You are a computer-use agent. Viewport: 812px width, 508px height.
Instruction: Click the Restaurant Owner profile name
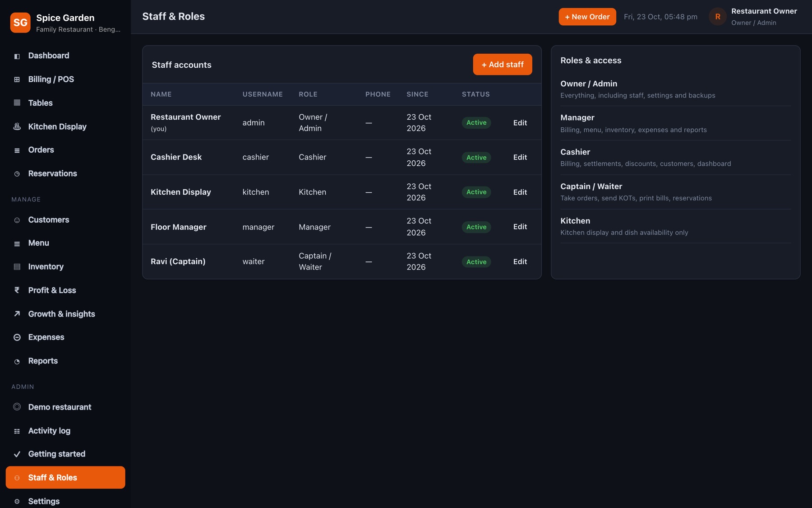pos(764,11)
